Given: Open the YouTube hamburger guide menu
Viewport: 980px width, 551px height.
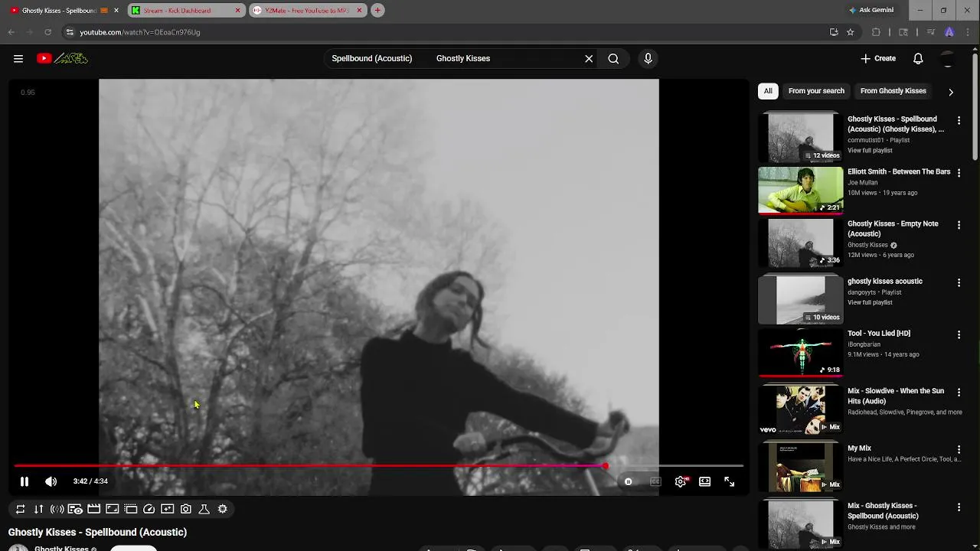Looking at the screenshot, I should (x=18, y=58).
